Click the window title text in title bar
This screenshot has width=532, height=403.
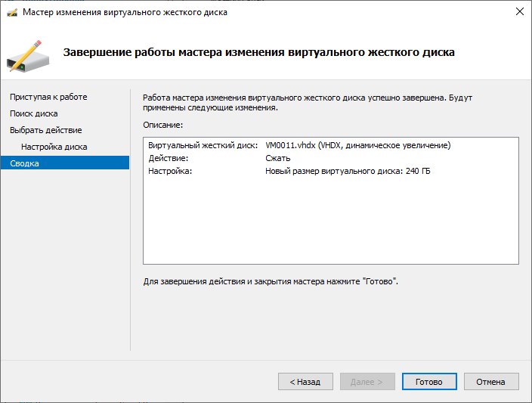click(125, 12)
